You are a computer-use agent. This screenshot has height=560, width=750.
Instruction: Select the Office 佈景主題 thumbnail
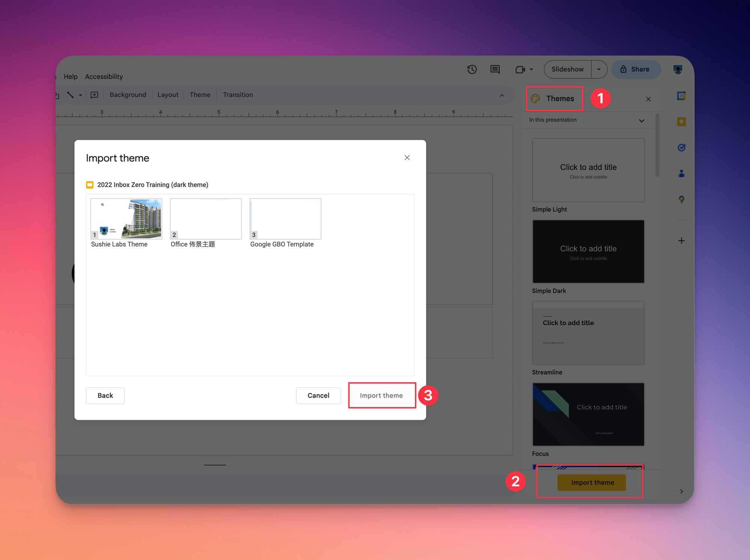coord(206,219)
